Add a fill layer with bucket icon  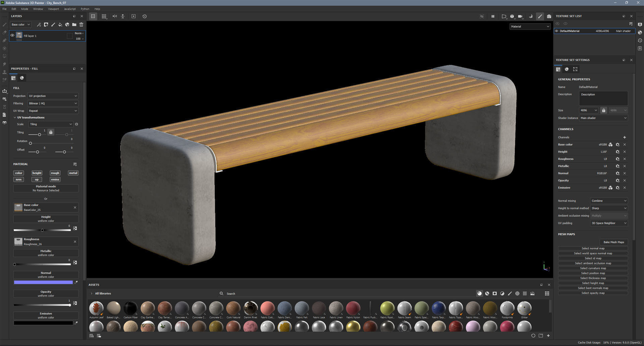point(60,24)
